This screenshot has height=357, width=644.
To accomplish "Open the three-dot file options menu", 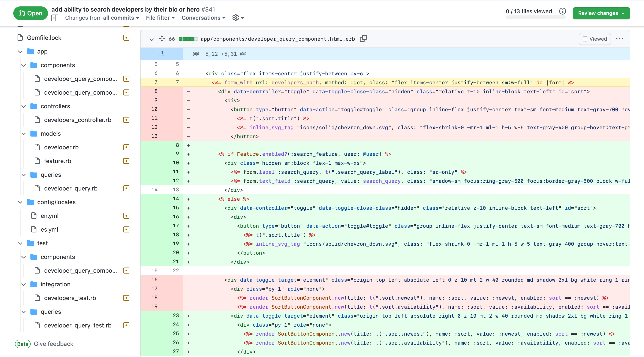I will pyautogui.click(x=620, y=39).
